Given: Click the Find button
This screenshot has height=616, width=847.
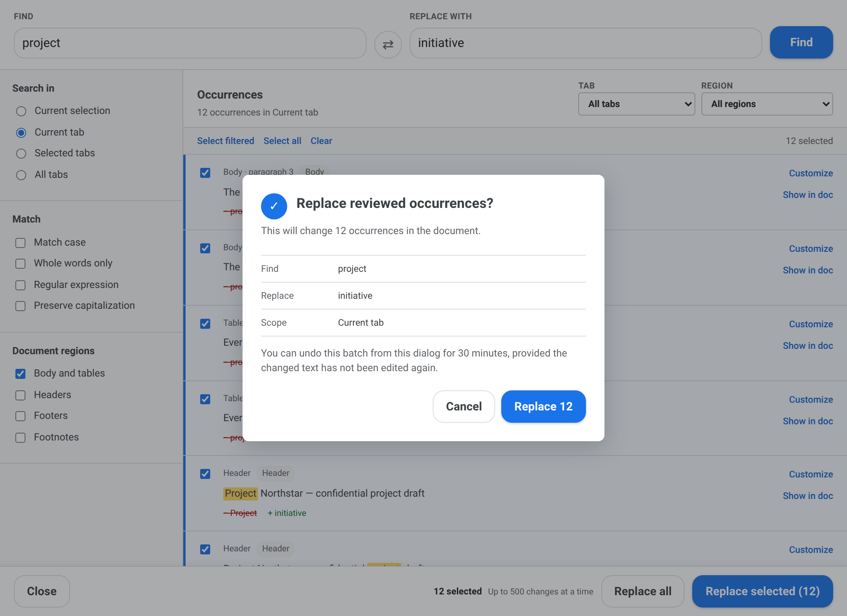Looking at the screenshot, I should click(801, 42).
